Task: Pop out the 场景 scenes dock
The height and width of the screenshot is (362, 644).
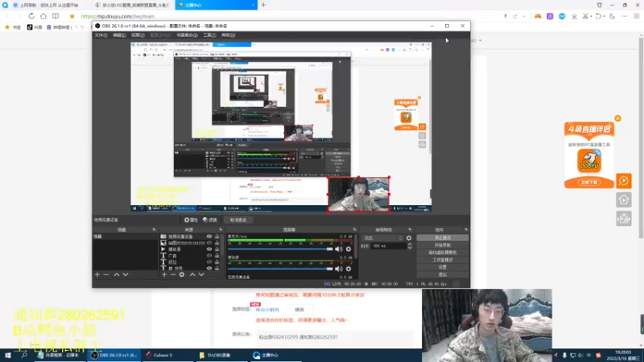Action: [154, 229]
